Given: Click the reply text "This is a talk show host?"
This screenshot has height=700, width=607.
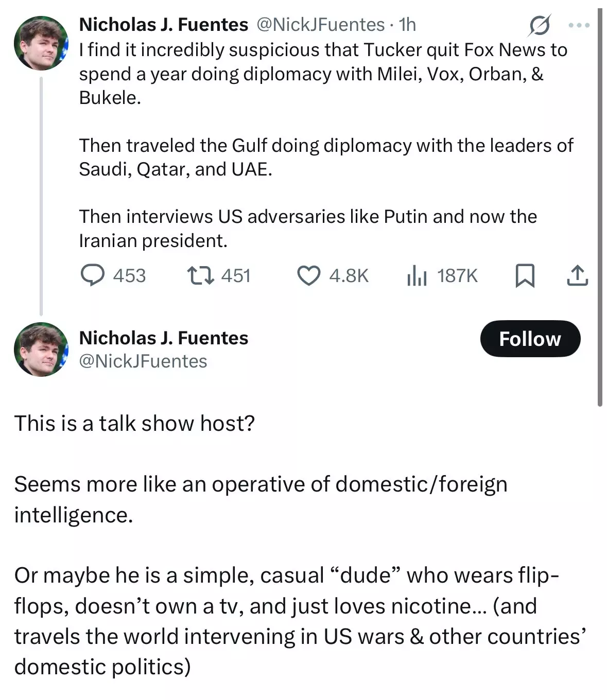Looking at the screenshot, I should pyautogui.click(x=134, y=423).
